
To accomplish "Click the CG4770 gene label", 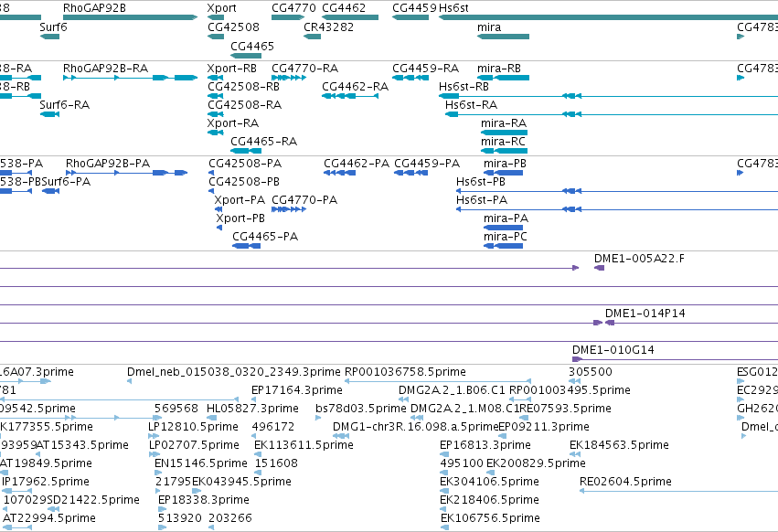I will (293, 8).
